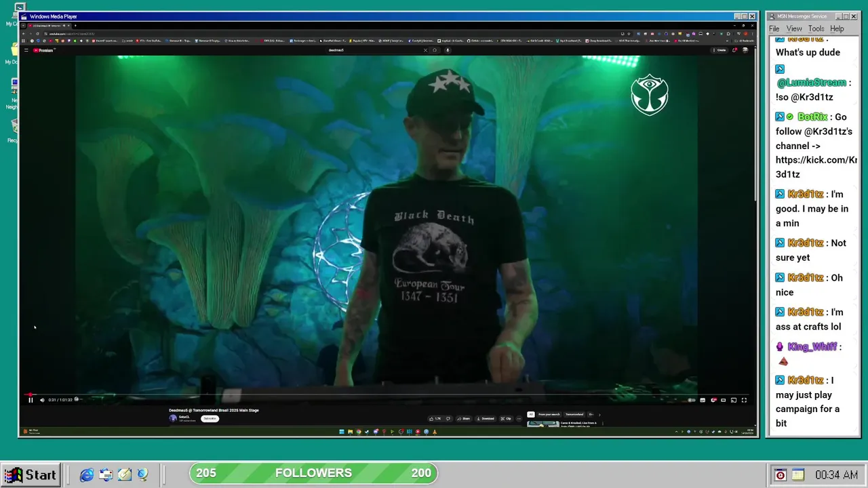The height and width of the screenshot is (488, 868).
Task: Click the Clip button under the video
Action: tap(507, 418)
